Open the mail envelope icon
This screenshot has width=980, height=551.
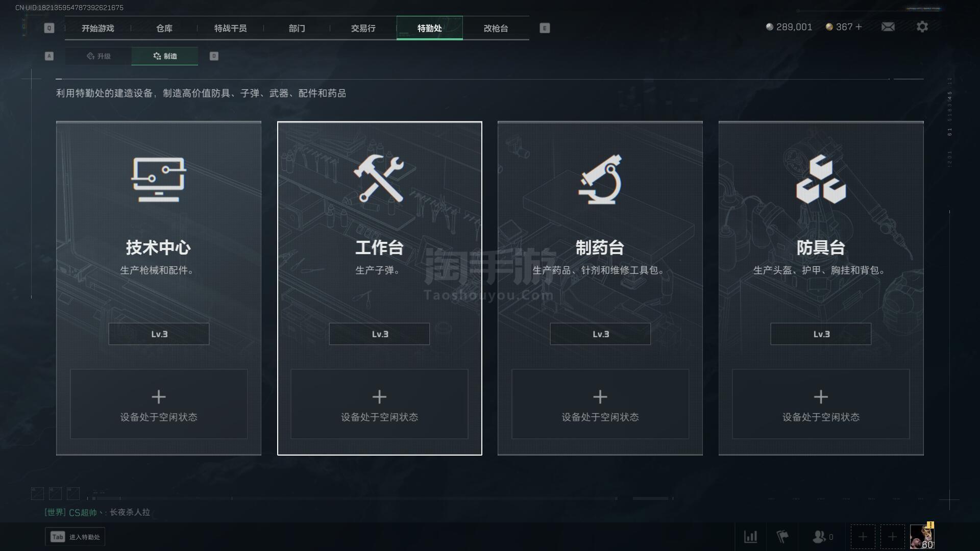tap(888, 27)
